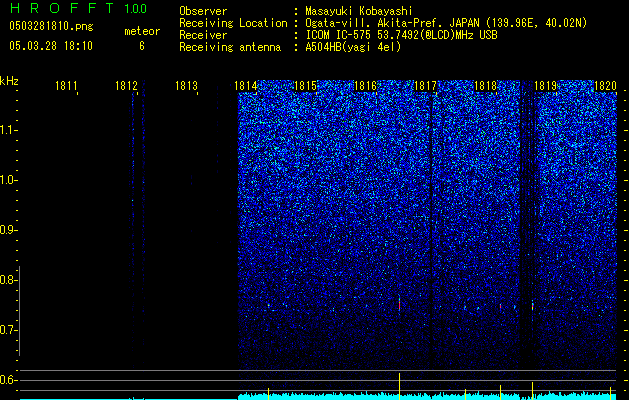Viewport: 629px width, 400px height.
Task: Click the 1816 time axis marker
Action: coord(365,86)
